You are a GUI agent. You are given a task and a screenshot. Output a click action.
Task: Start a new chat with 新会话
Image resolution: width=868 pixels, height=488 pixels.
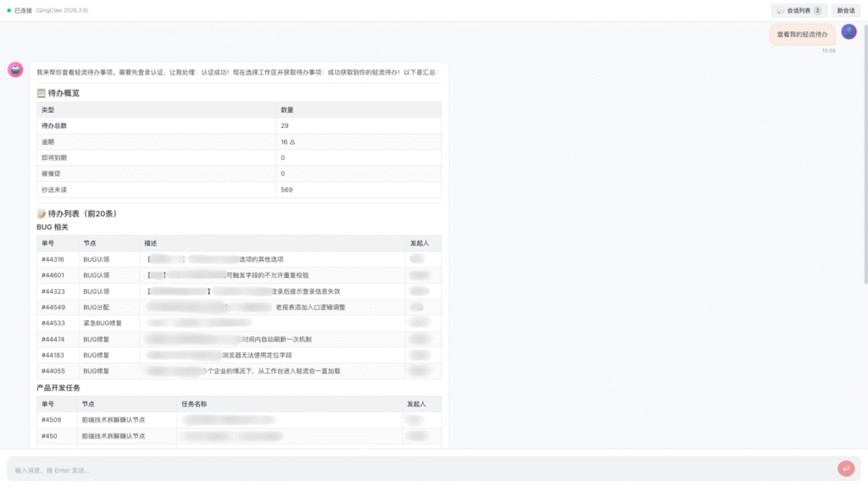click(x=846, y=10)
